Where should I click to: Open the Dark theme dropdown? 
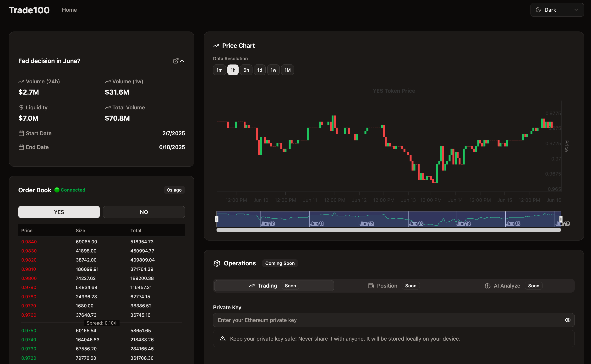pyautogui.click(x=557, y=10)
